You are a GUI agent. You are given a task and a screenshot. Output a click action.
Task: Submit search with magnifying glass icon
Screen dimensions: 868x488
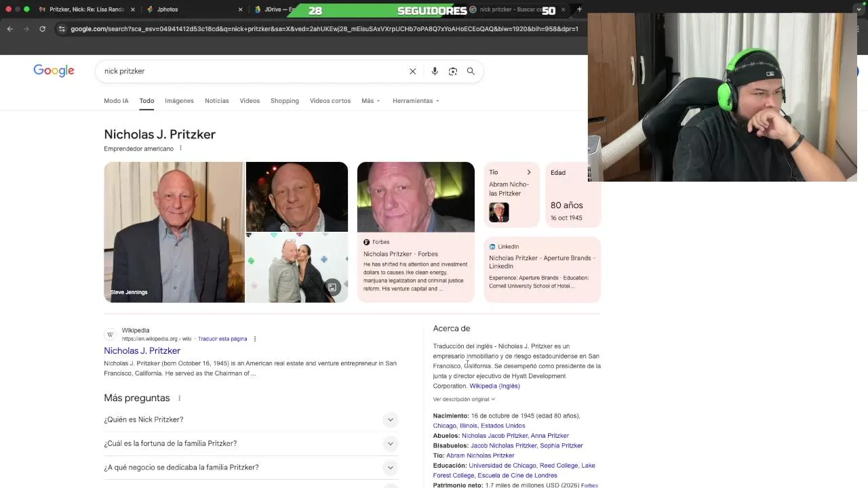(x=471, y=71)
